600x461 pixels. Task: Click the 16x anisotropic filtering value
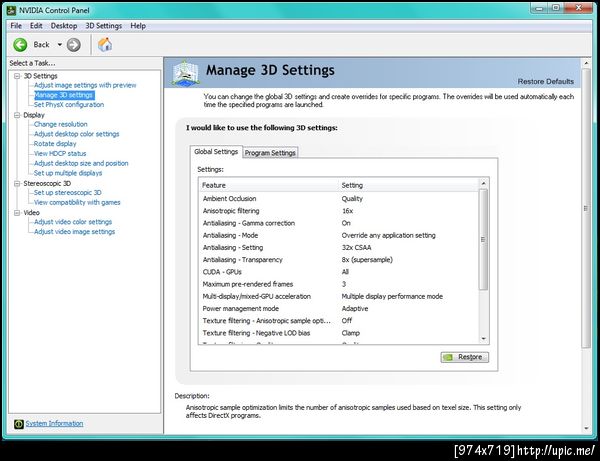tap(347, 211)
